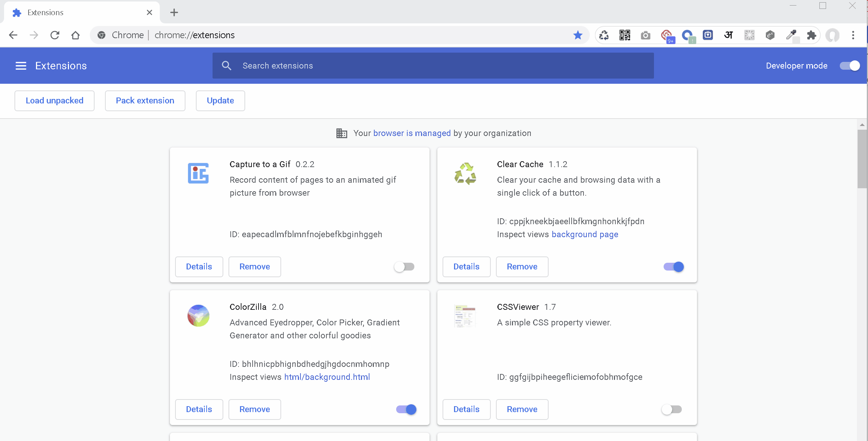Click the scrollbar up arrow
This screenshot has height=441, width=868.
click(862, 125)
